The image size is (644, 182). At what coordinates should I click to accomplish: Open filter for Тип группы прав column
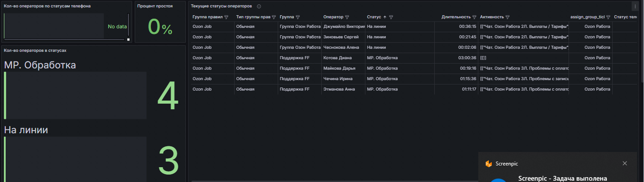click(274, 17)
